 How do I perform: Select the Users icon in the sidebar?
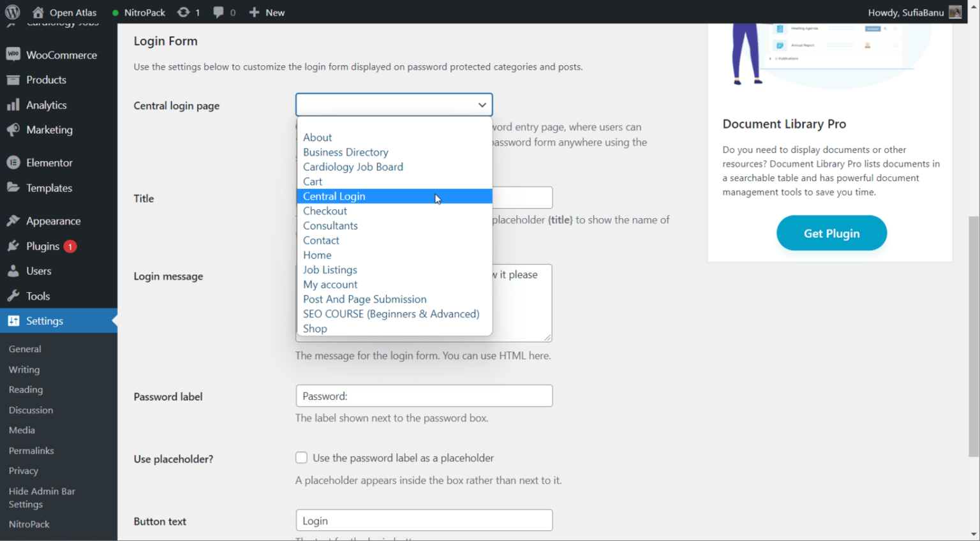pyautogui.click(x=13, y=270)
